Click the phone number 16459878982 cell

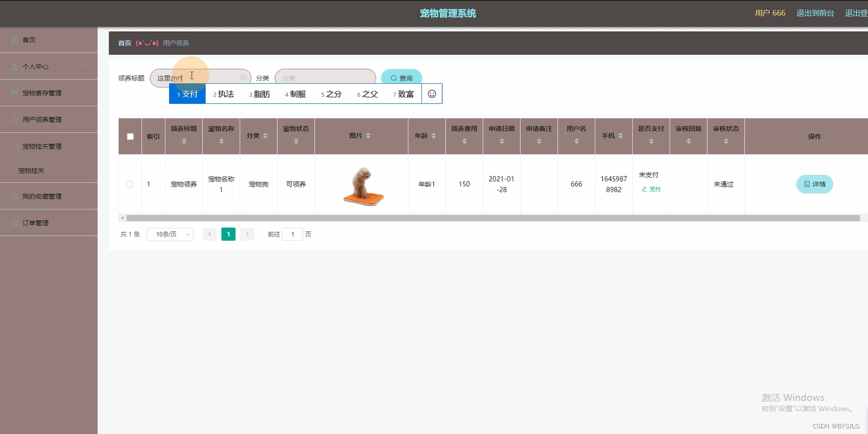point(614,184)
